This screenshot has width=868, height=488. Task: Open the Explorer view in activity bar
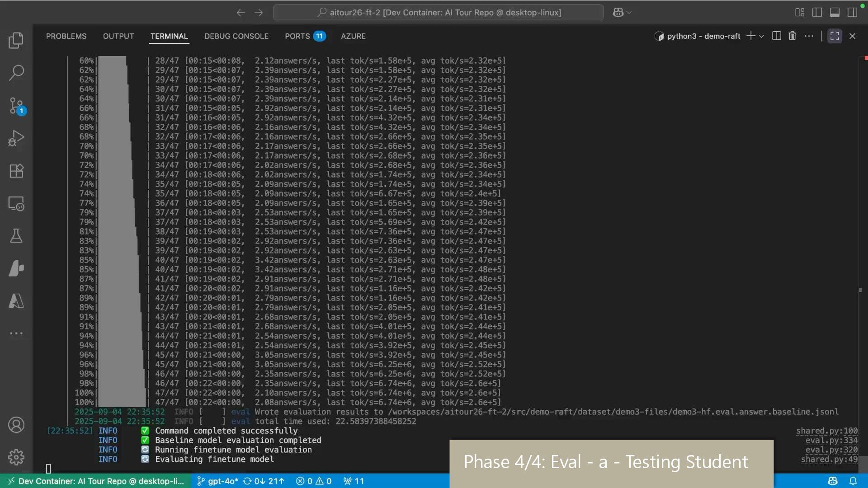16,41
